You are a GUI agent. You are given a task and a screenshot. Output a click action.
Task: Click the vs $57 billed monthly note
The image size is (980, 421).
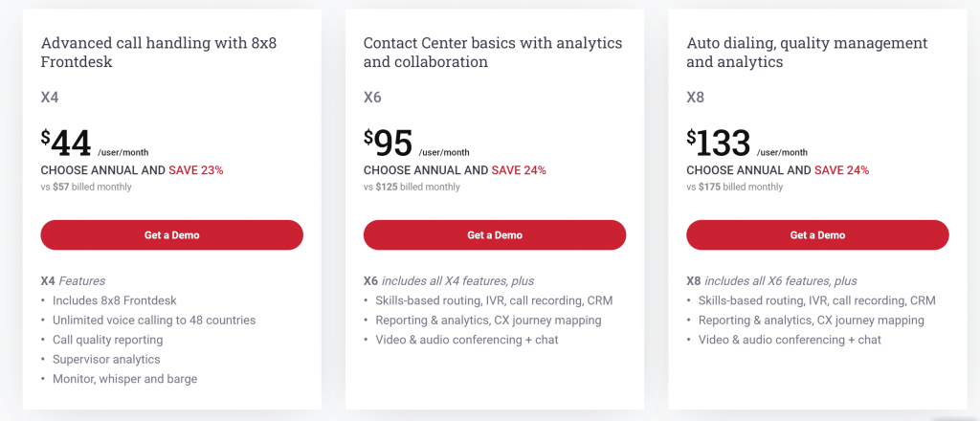[86, 187]
